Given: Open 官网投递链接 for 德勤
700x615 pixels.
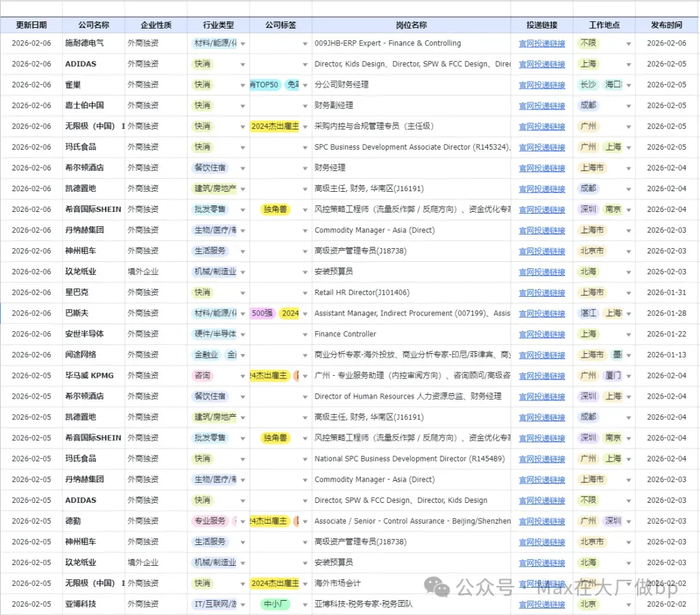Looking at the screenshot, I should [x=541, y=522].
